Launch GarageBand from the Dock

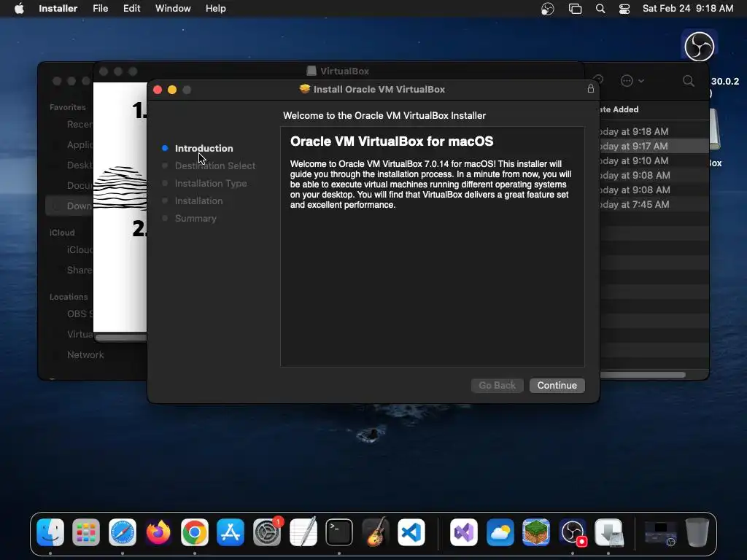point(376,532)
